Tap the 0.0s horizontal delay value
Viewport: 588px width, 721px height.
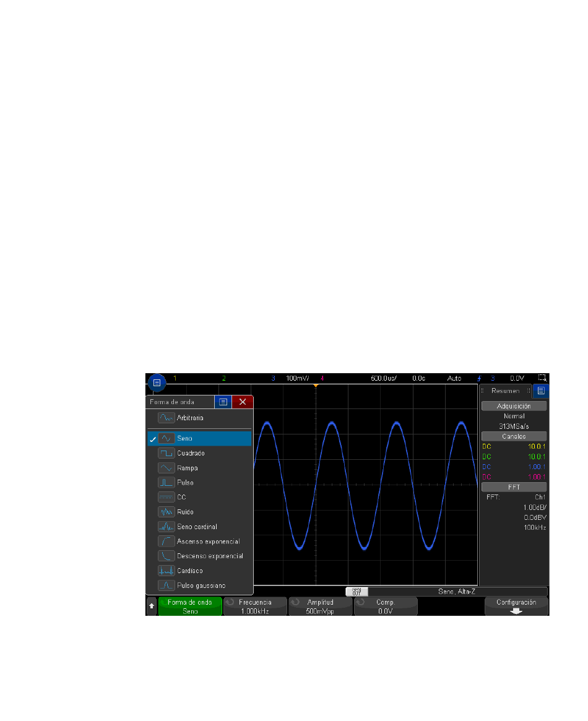click(x=419, y=378)
